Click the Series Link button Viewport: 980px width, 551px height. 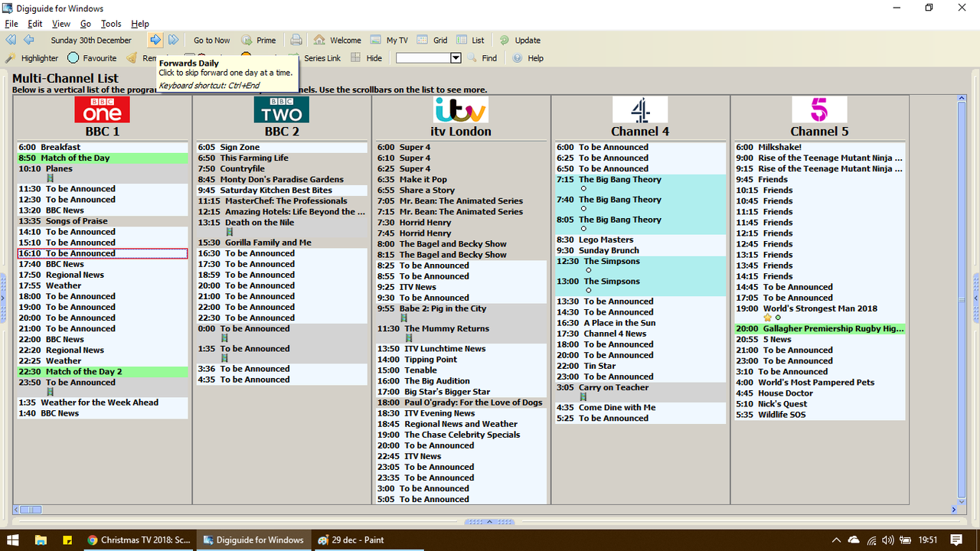click(322, 57)
